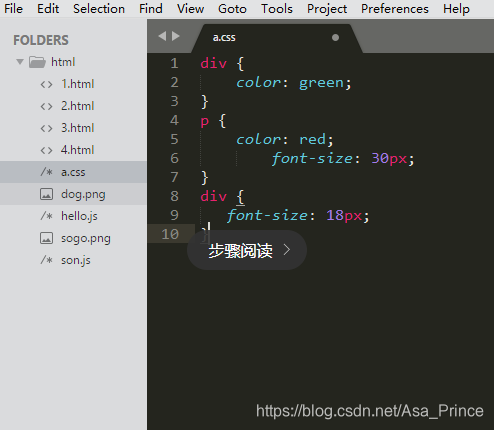
Task: Open the File menu
Action: [x=13, y=9]
